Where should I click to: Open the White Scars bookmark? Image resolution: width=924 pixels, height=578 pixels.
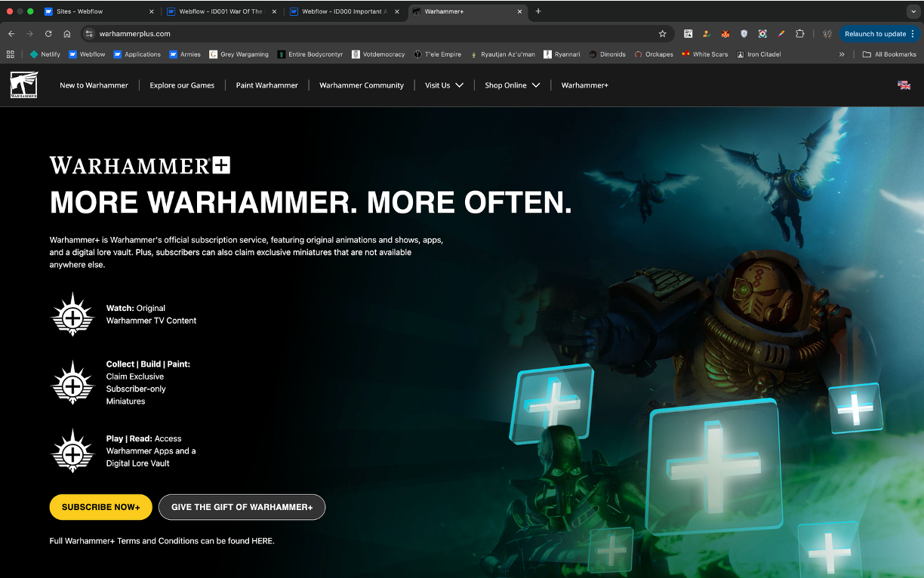click(704, 54)
